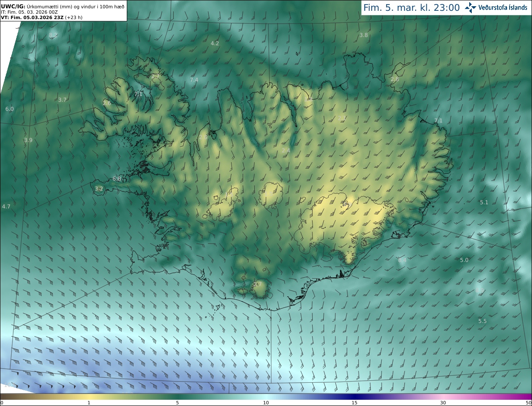The height and width of the screenshot is (406, 532).
Task: Click the colorbar tick label 1
Action: point(89,403)
